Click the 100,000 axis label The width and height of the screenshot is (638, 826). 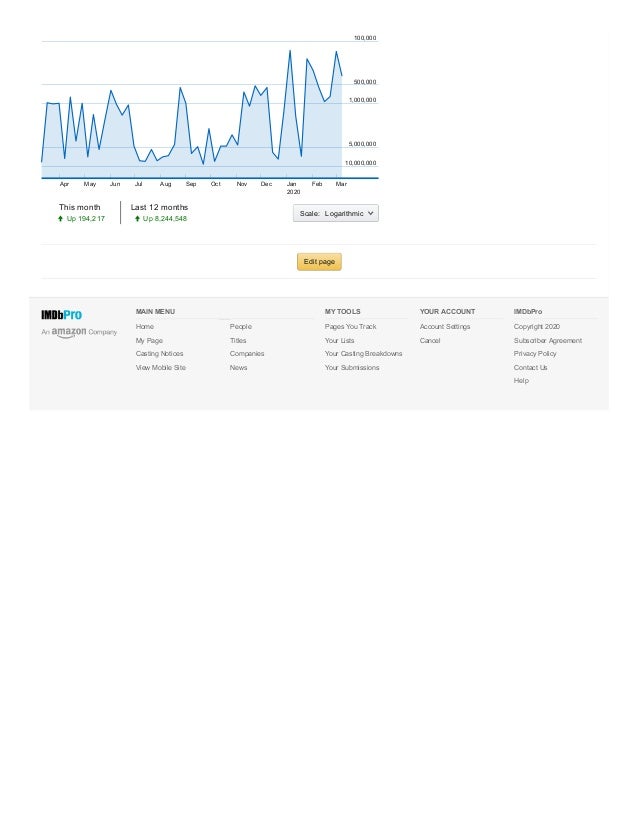[x=365, y=38]
